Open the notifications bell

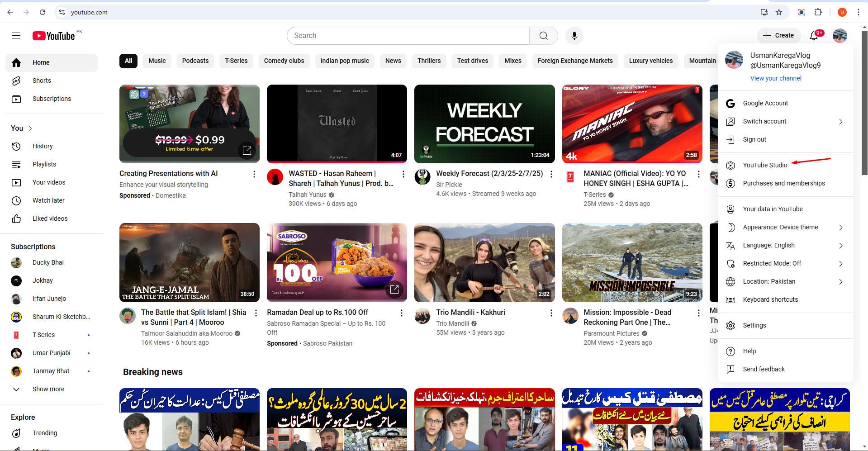814,36
